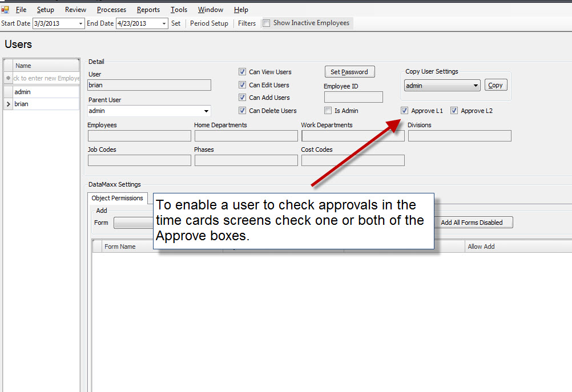Open the Processes menu
Screen dimensions: 572x392
(111, 10)
